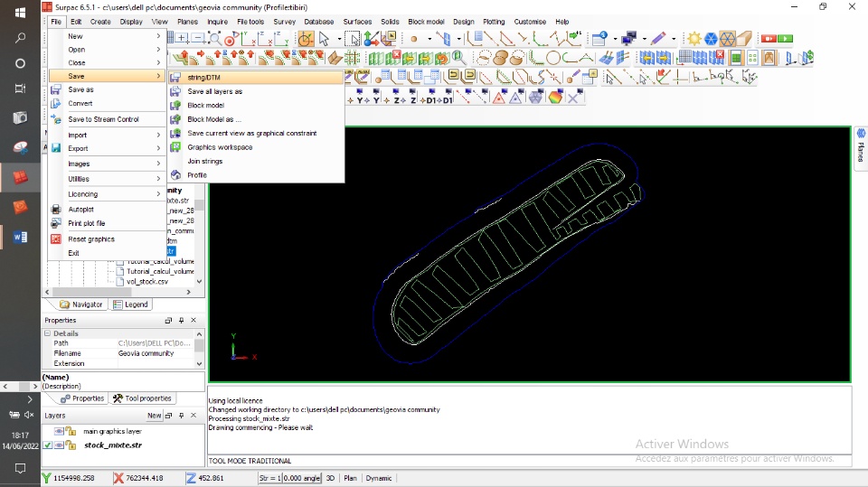Image resolution: width=868 pixels, height=487 pixels.
Task: Open dropdown arrow beside the pencil icon
Action: click(674, 39)
